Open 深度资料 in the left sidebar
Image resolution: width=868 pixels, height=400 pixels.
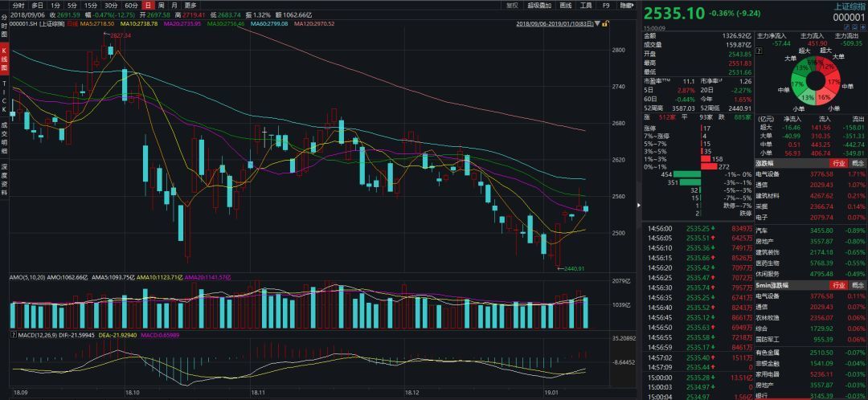[x=4, y=178]
